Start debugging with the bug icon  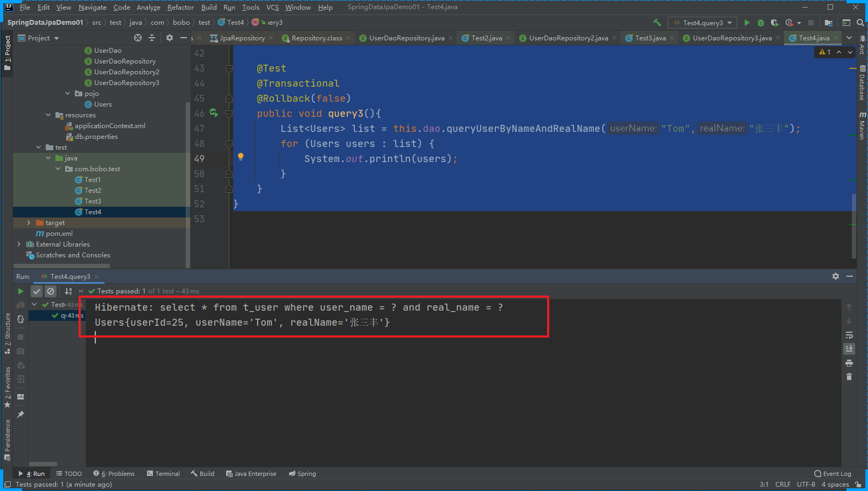(761, 23)
